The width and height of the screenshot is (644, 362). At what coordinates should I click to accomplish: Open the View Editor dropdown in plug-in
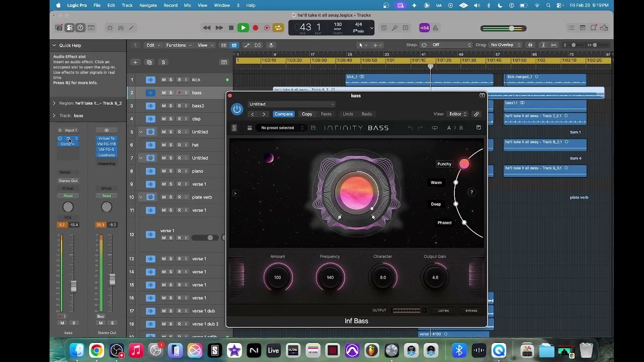point(458,114)
